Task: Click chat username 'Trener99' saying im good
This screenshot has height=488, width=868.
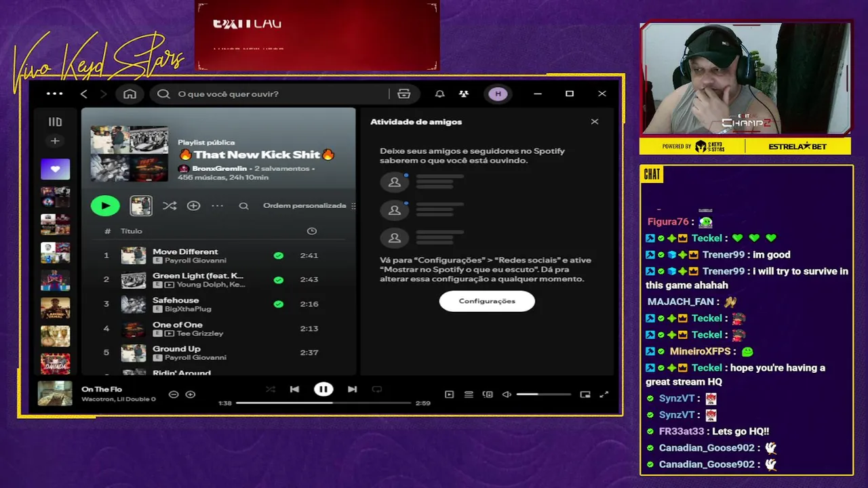Action: click(724, 255)
